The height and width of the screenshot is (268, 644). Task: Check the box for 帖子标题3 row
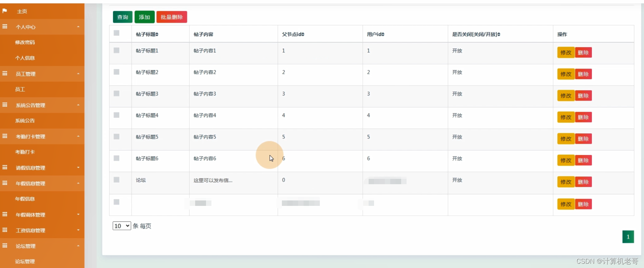[116, 93]
